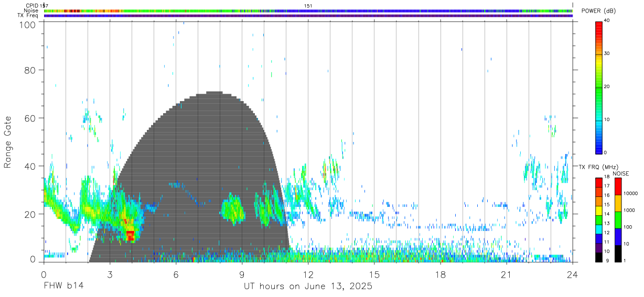Click the 10000 label on noise scale

[631, 193]
